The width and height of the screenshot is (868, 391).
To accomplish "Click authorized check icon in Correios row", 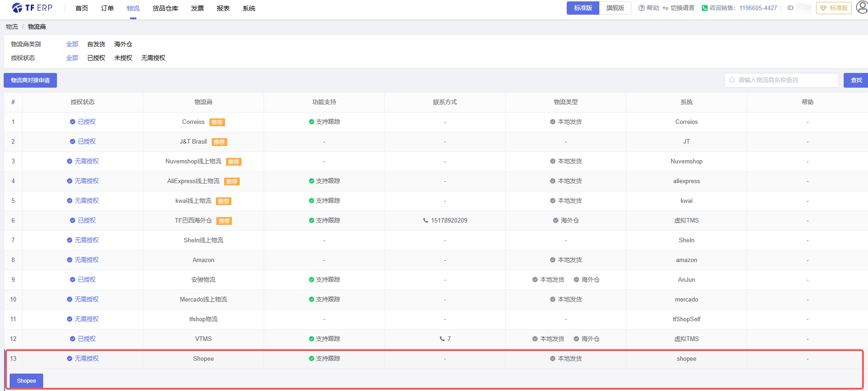I will (x=73, y=122).
